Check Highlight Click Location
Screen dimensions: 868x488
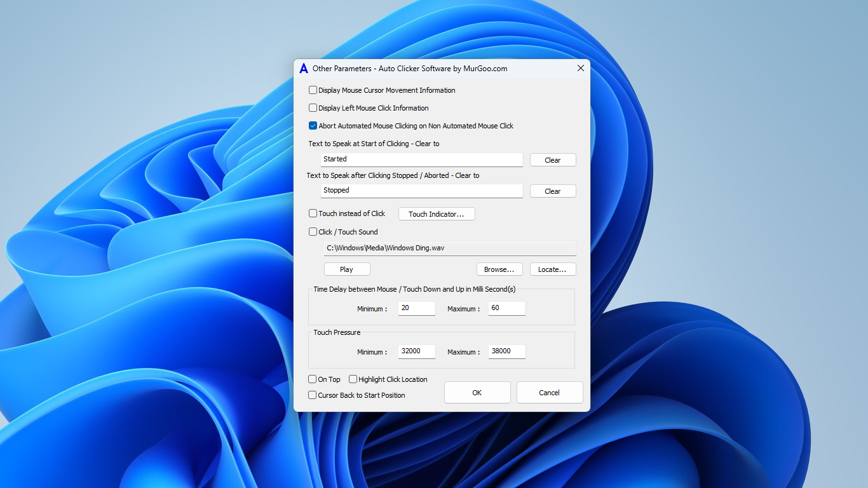click(353, 379)
